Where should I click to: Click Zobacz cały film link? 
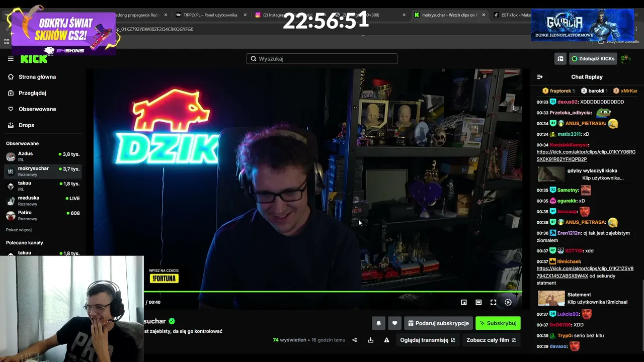click(x=491, y=340)
